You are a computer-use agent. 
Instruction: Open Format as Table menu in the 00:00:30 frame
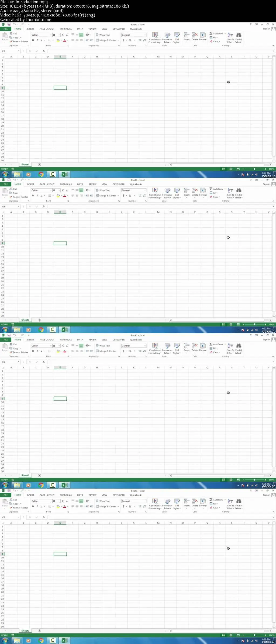click(x=167, y=348)
